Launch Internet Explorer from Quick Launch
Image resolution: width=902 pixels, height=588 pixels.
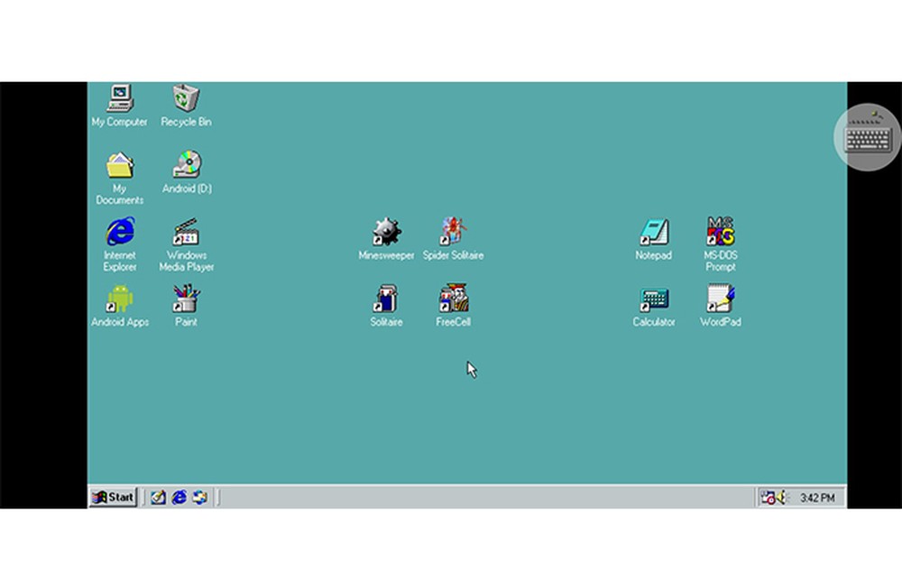point(179,497)
